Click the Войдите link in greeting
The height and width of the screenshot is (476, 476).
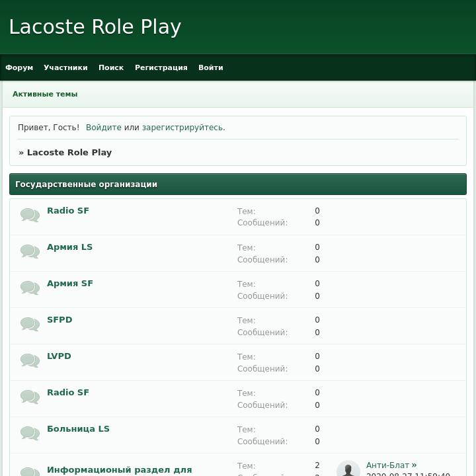(103, 128)
